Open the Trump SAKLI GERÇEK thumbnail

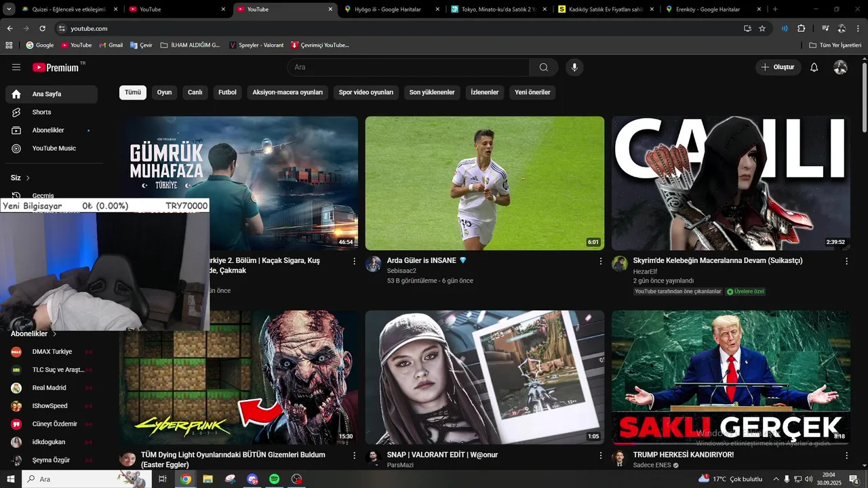(731, 378)
